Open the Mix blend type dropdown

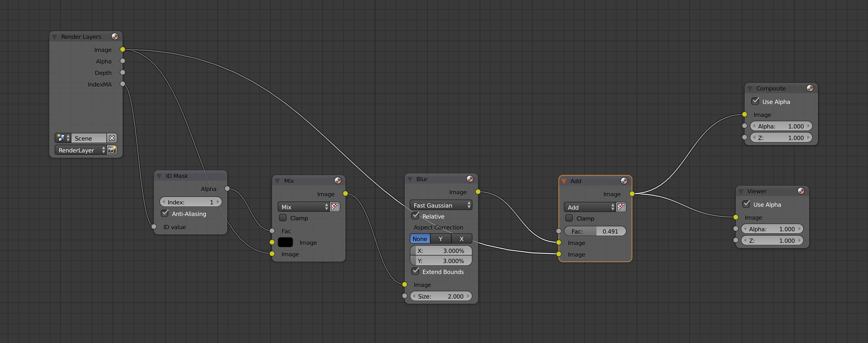point(304,207)
